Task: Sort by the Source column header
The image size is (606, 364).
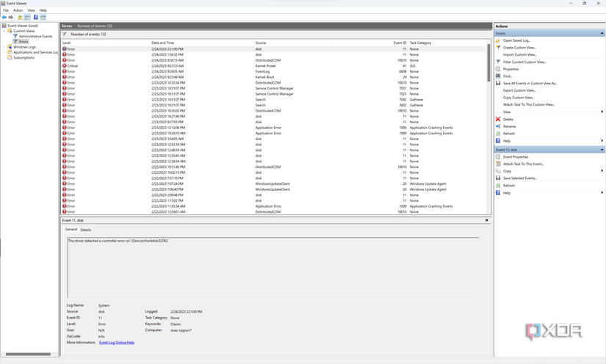Action: pyautogui.click(x=292, y=43)
